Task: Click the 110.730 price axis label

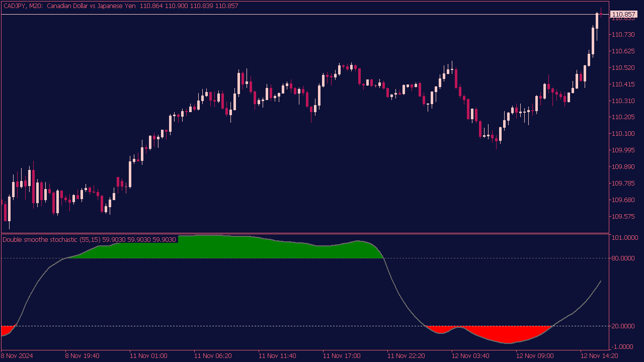Action: point(623,34)
